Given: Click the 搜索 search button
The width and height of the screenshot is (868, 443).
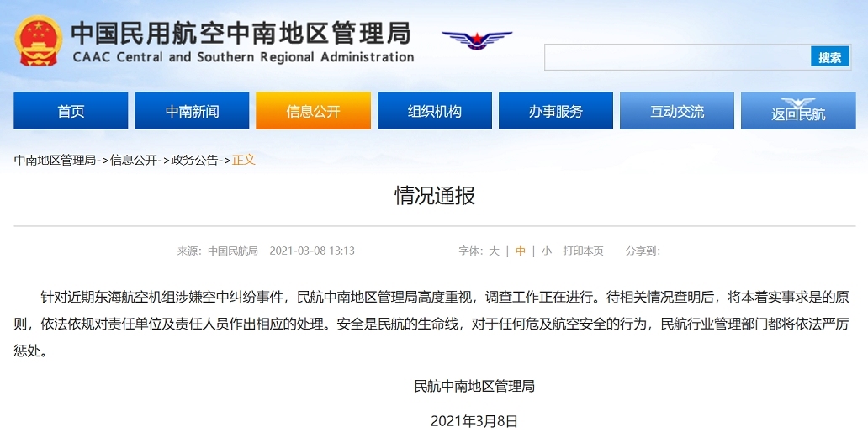Looking at the screenshot, I should point(830,57).
